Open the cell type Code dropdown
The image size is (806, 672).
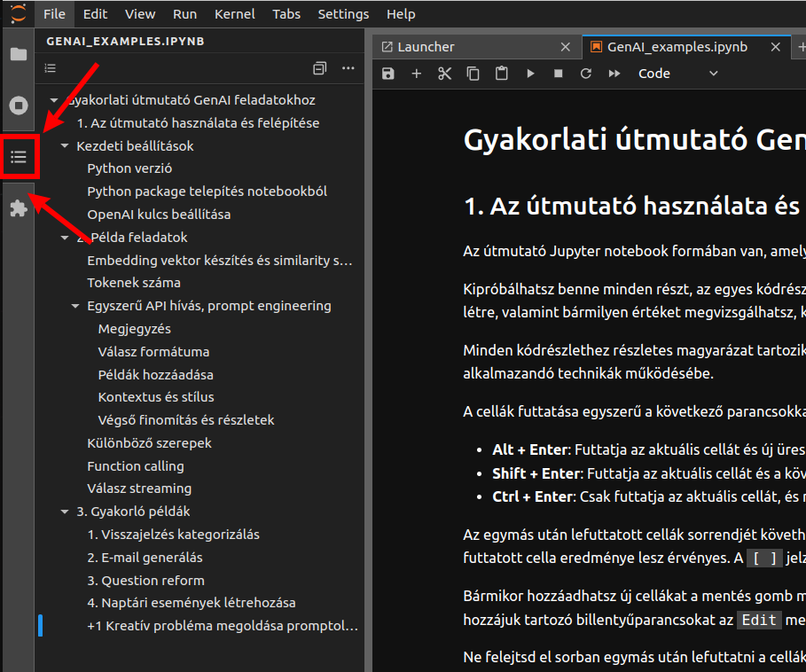(x=674, y=74)
